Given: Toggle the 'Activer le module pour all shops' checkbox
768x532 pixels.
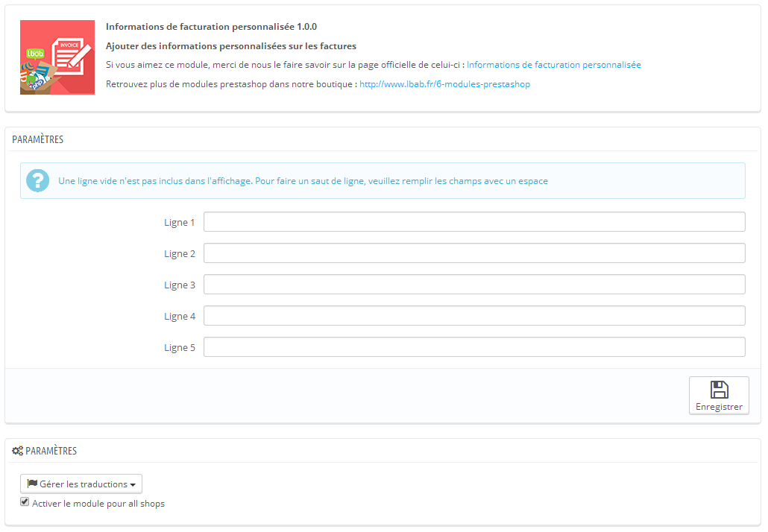Looking at the screenshot, I should click(25, 503).
